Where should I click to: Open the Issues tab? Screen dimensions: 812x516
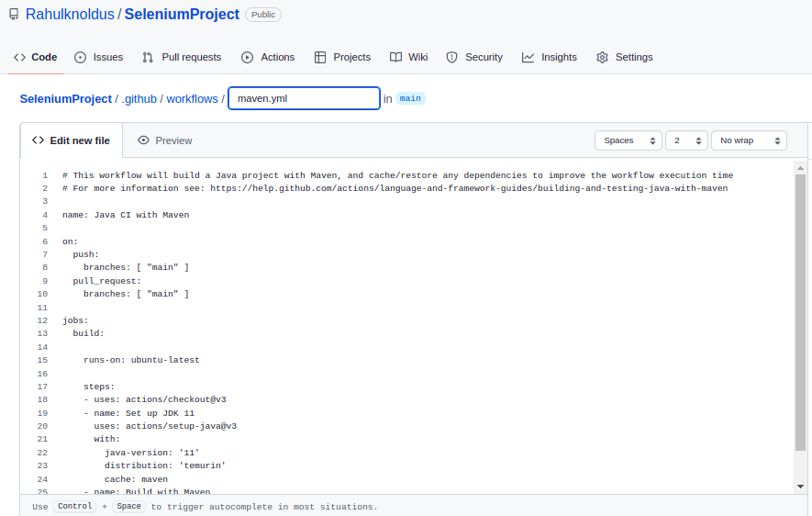point(99,57)
